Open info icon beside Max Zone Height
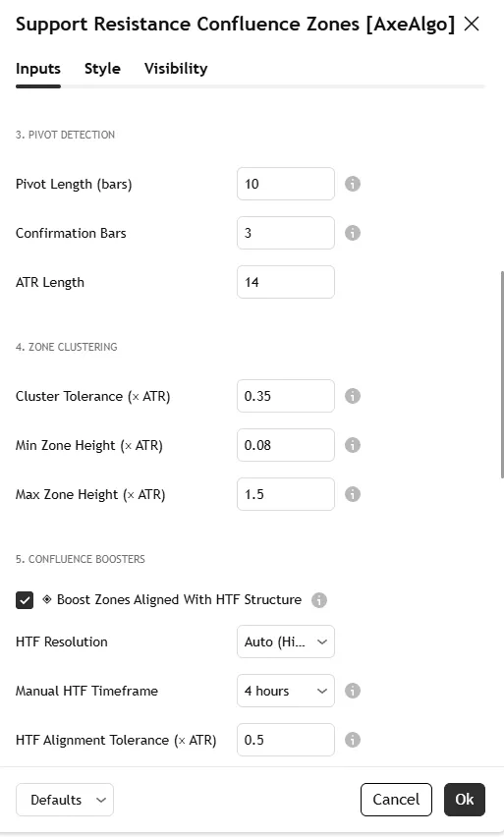 (x=353, y=494)
